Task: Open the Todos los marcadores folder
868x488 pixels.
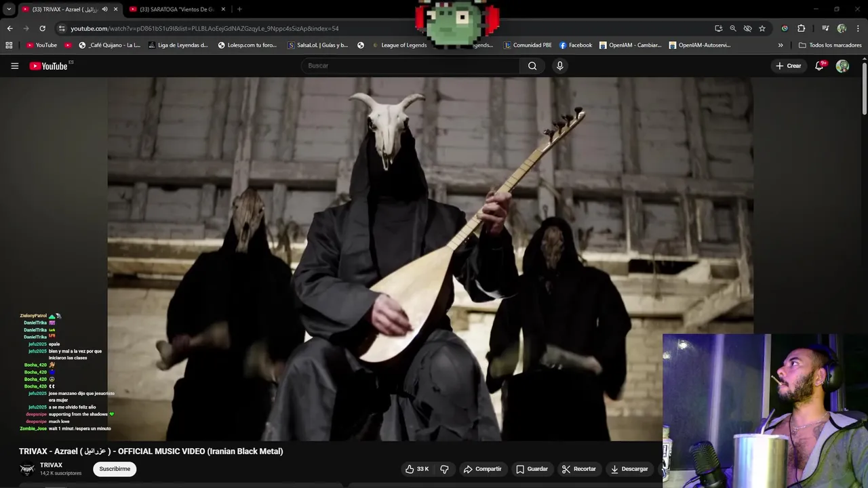Action: click(830, 45)
